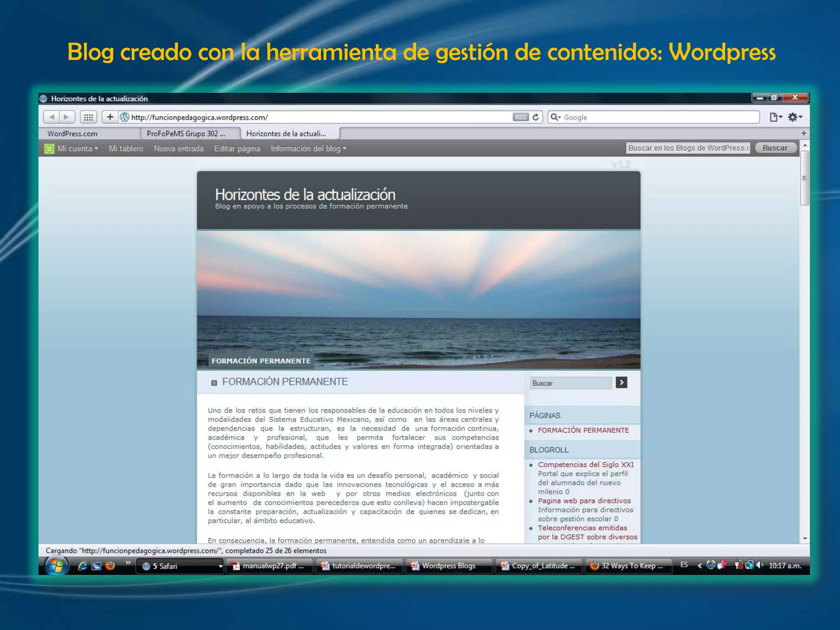Screen dimensions: 840x630
Task: Click Nueva entrada in admin bar
Action: tap(179, 148)
